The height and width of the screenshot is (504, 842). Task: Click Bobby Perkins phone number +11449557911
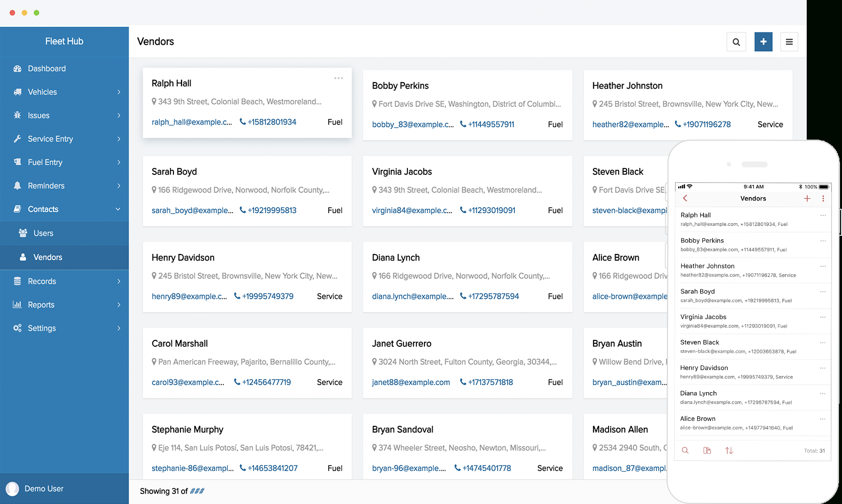coord(491,124)
